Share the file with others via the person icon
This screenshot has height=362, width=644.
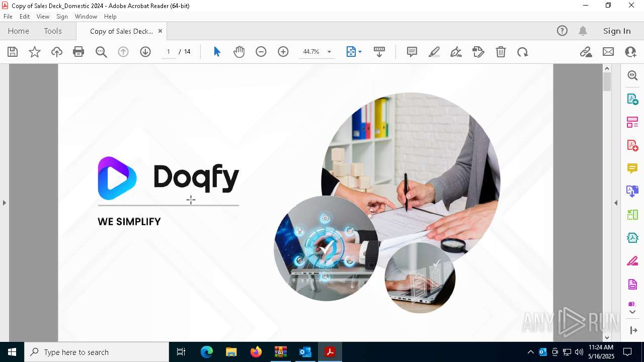(x=630, y=52)
